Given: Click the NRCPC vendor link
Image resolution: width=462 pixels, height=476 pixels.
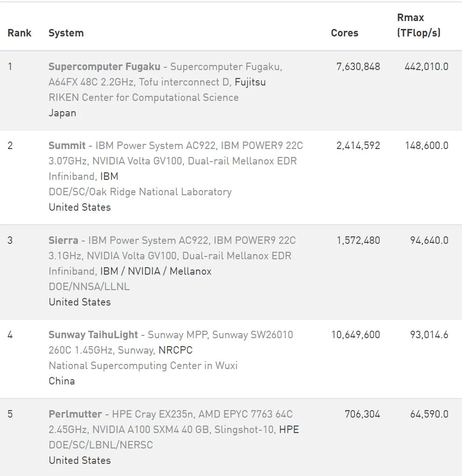Looking at the screenshot, I should click(x=175, y=350).
